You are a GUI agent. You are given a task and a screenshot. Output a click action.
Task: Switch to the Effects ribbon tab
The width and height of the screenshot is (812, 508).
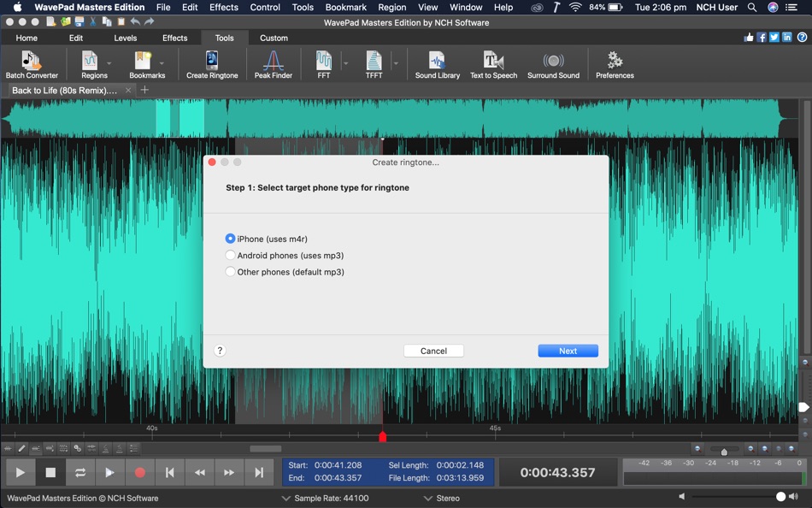tap(175, 38)
